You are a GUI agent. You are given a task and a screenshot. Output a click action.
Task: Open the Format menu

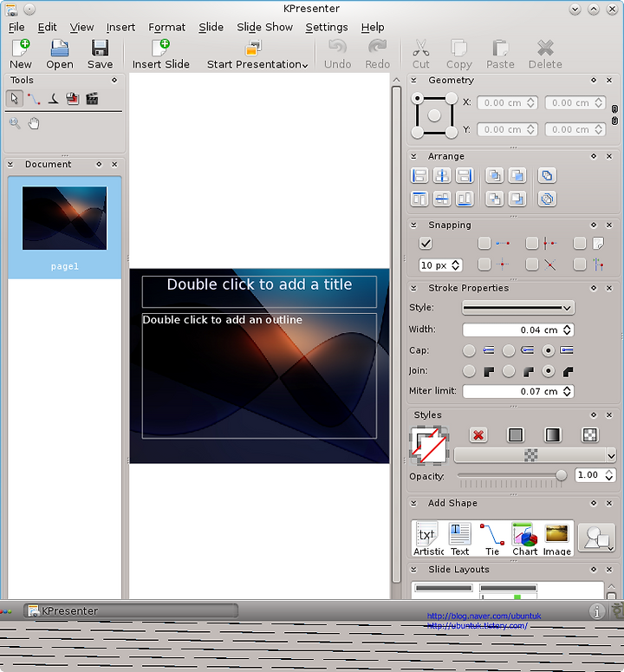pyautogui.click(x=166, y=27)
